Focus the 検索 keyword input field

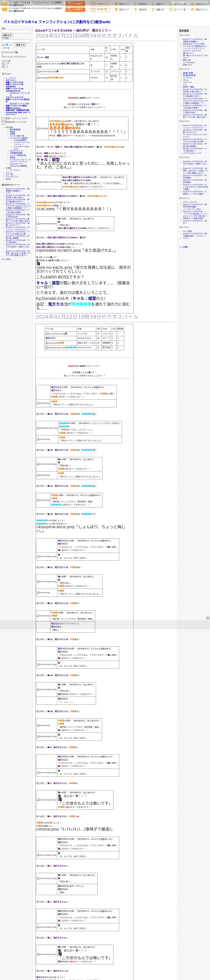(x=16, y=32)
